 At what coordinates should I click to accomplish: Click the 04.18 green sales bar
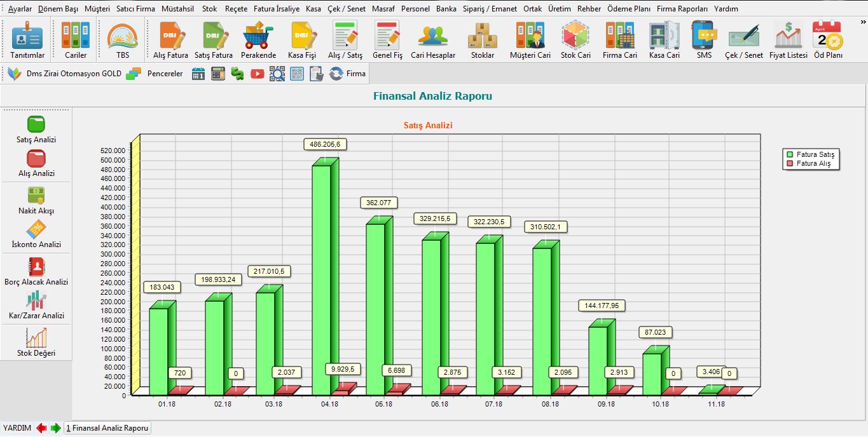click(x=321, y=279)
